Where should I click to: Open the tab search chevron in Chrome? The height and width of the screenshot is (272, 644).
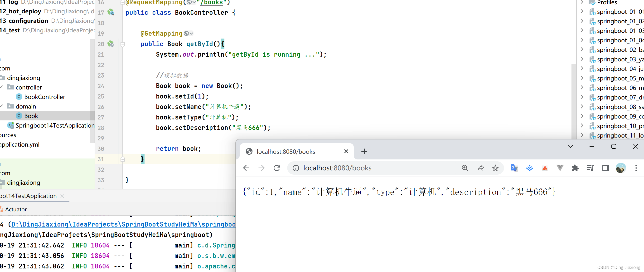pyautogui.click(x=570, y=147)
